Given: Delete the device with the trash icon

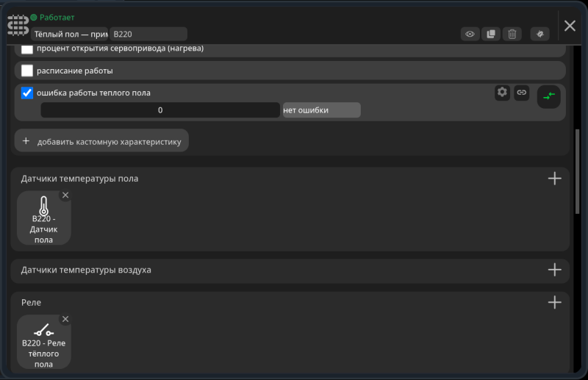Looking at the screenshot, I should pos(512,34).
